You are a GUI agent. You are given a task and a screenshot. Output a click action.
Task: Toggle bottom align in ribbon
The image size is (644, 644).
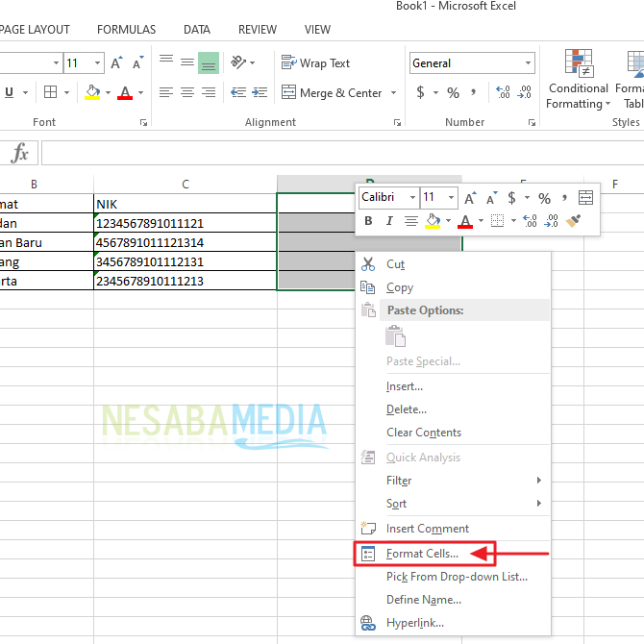click(x=209, y=62)
